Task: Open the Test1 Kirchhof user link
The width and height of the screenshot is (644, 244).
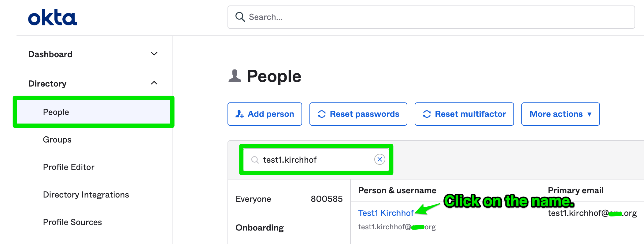Action: tap(386, 213)
